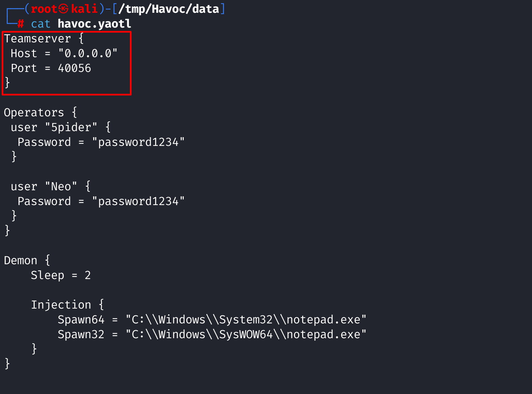Click the Teamserver block header
The height and width of the screenshot is (394, 532).
pos(37,39)
